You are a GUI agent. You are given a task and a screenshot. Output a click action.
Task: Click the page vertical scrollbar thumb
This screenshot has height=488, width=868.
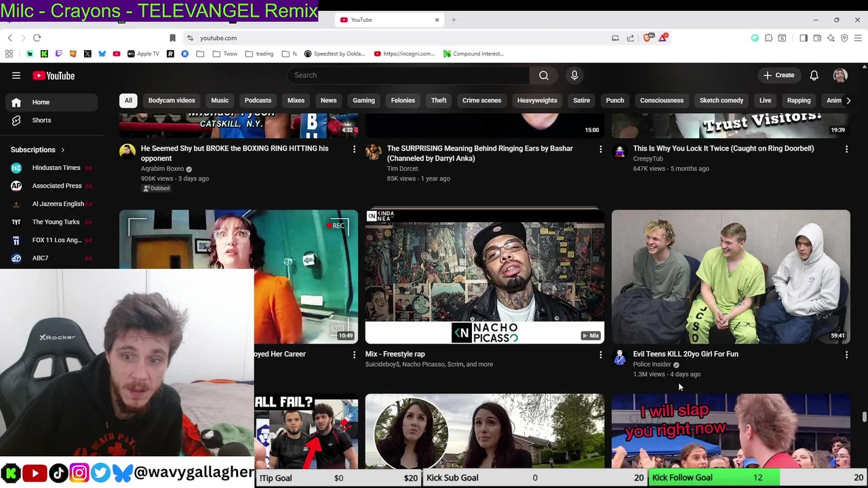pyautogui.click(x=864, y=417)
